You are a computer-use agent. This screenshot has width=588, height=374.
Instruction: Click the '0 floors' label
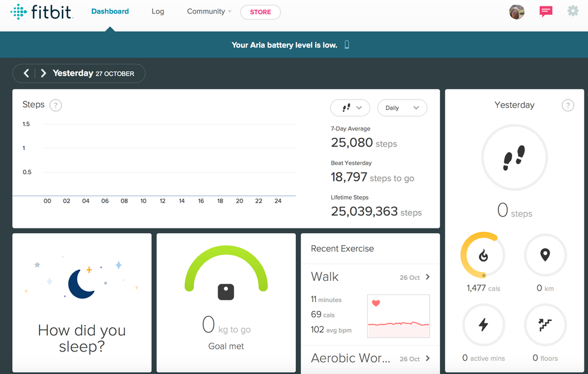coord(545,358)
